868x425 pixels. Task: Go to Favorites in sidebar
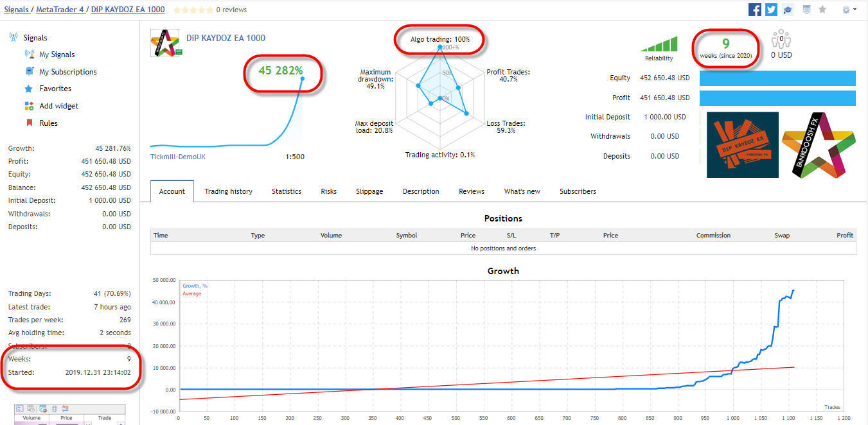(x=55, y=89)
